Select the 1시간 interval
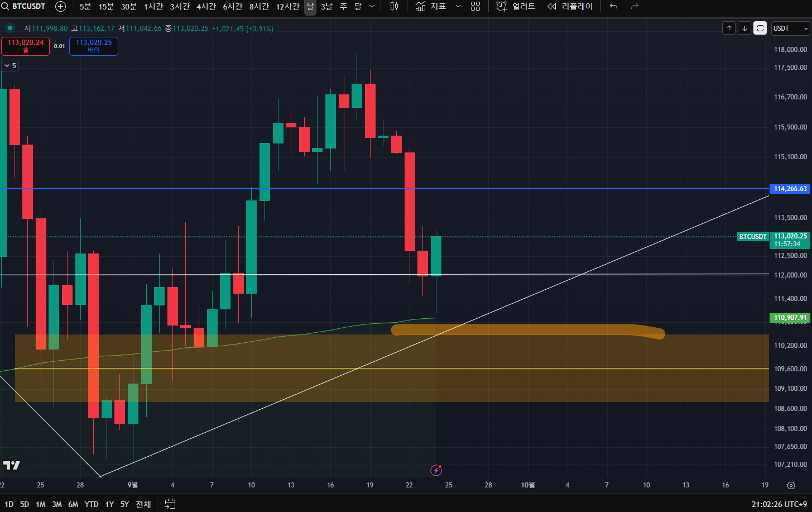 coord(153,7)
